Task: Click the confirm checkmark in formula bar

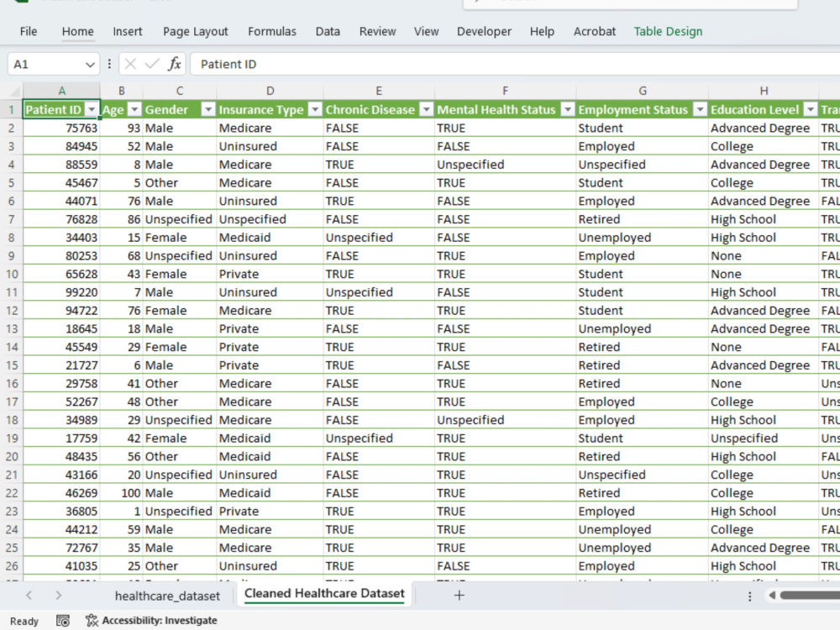Action: [152, 65]
